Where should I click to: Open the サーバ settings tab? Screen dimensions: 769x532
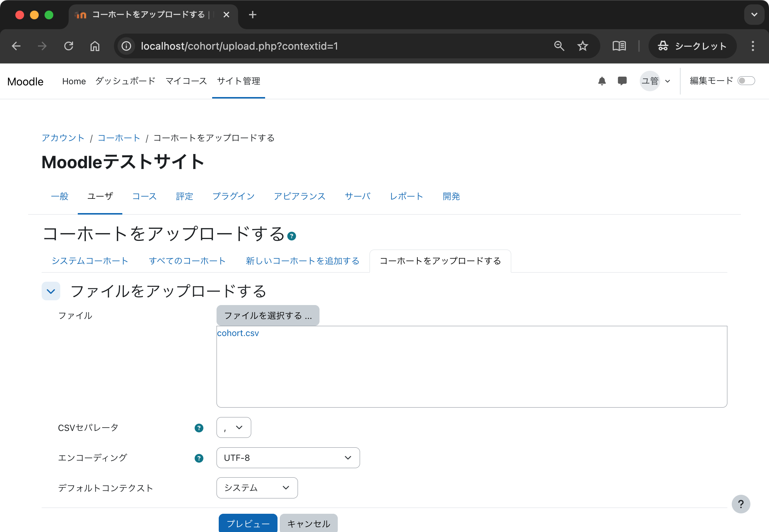click(x=357, y=196)
